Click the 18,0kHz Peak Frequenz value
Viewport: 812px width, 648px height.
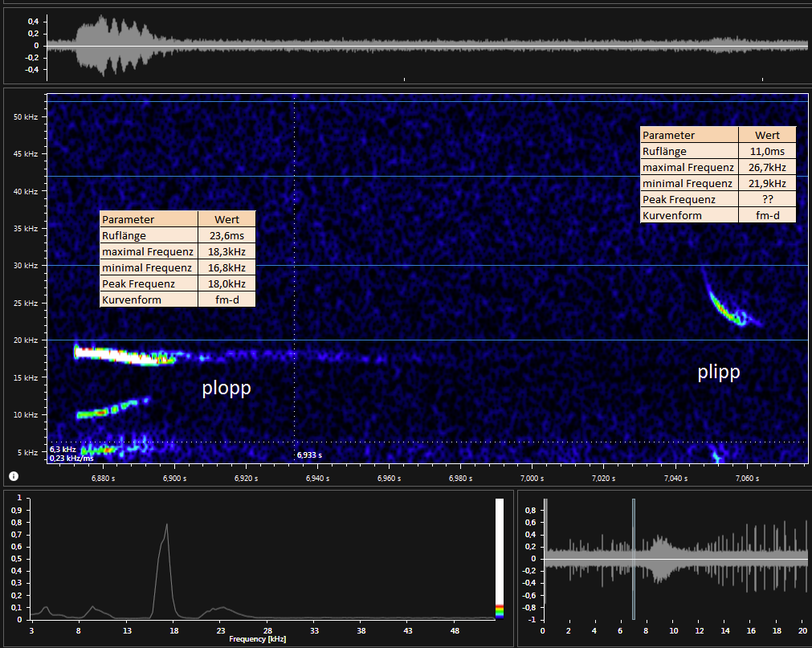point(226,283)
